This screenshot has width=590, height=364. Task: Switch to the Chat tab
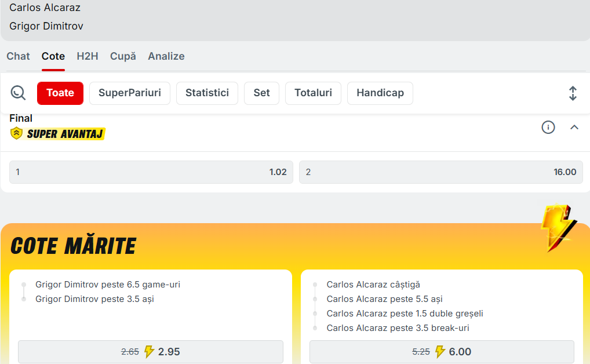click(x=18, y=56)
